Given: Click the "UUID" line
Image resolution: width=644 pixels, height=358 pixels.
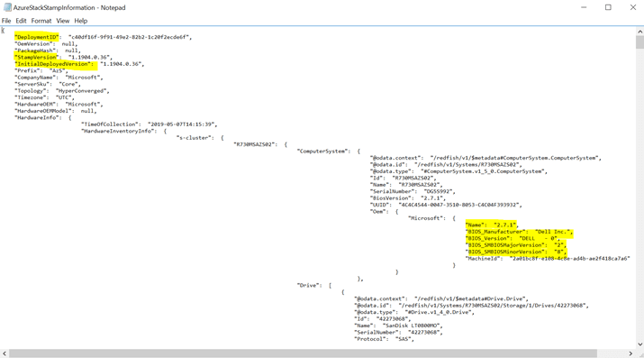Looking at the screenshot, I should [446, 205].
